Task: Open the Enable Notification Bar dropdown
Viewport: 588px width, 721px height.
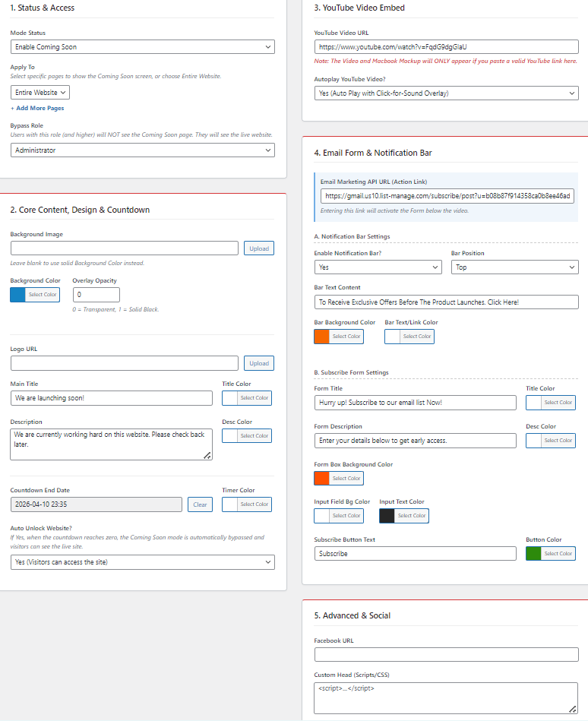Action: 378,267
